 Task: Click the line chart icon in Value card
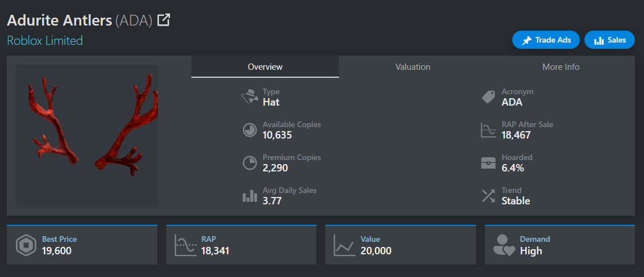click(345, 245)
